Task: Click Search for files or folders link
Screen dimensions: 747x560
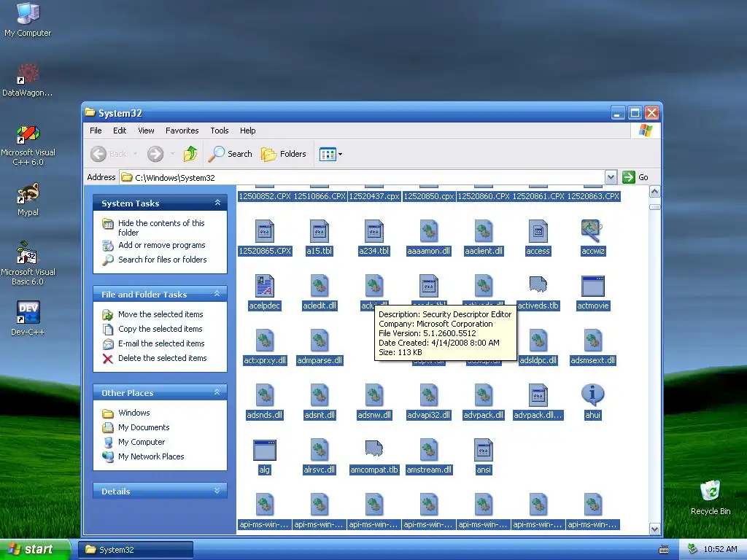Action: 155,260
